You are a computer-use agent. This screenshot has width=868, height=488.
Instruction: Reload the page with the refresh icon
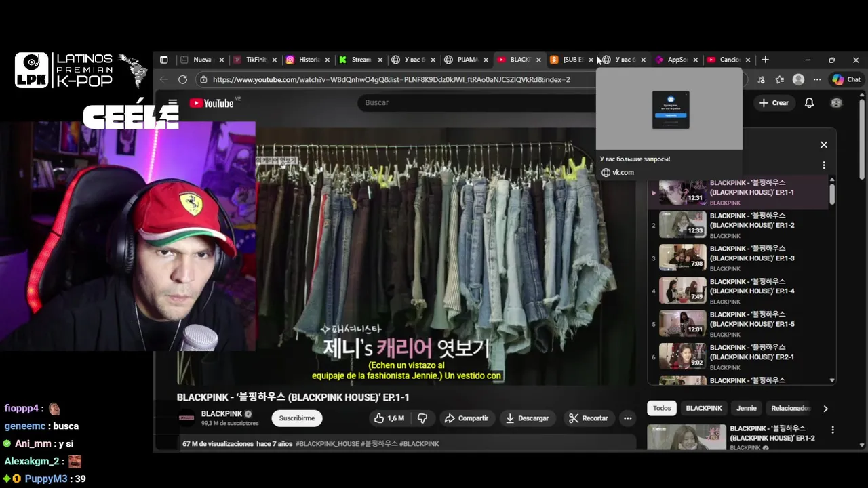pyautogui.click(x=182, y=79)
